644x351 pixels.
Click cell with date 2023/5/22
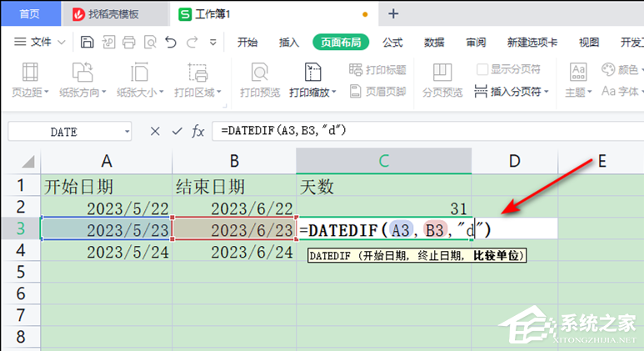pyautogui.click(x=107, y=208)
